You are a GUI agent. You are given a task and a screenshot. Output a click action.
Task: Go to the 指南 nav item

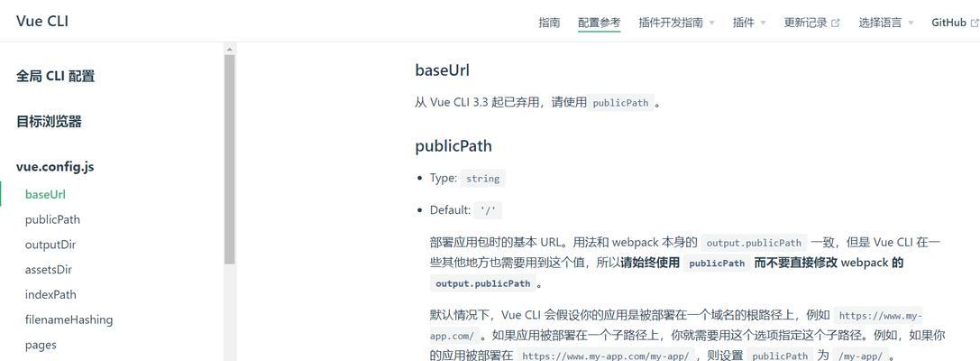click(x=549, y=23)
